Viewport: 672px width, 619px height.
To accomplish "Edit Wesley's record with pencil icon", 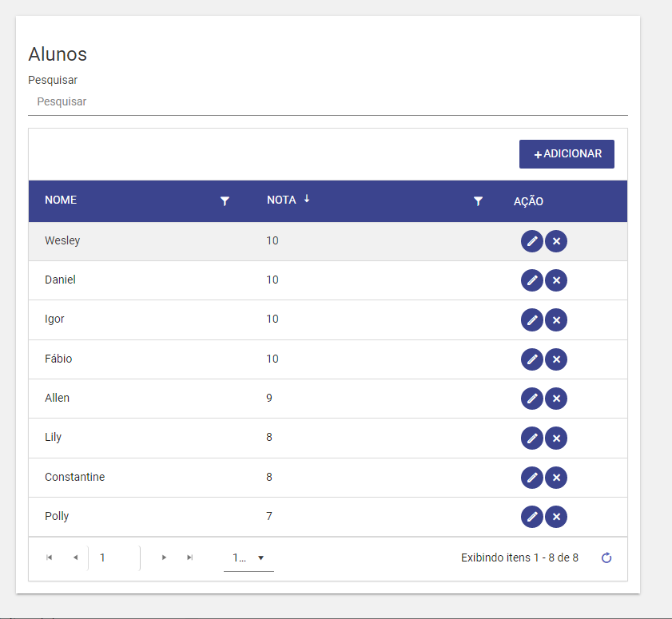I will click(x=532, y=241).
